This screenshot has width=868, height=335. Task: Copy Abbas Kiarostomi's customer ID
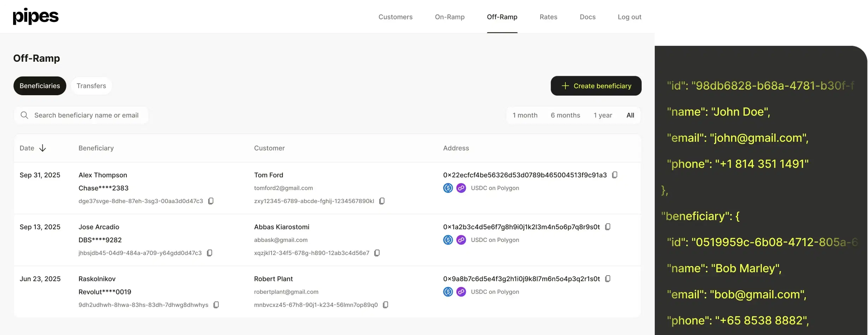(377, 253)
